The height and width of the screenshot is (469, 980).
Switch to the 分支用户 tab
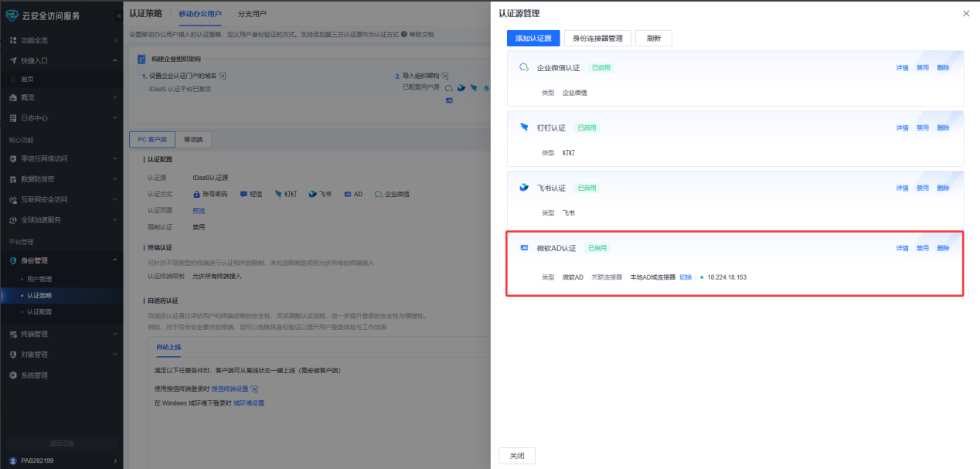[252, 14]
